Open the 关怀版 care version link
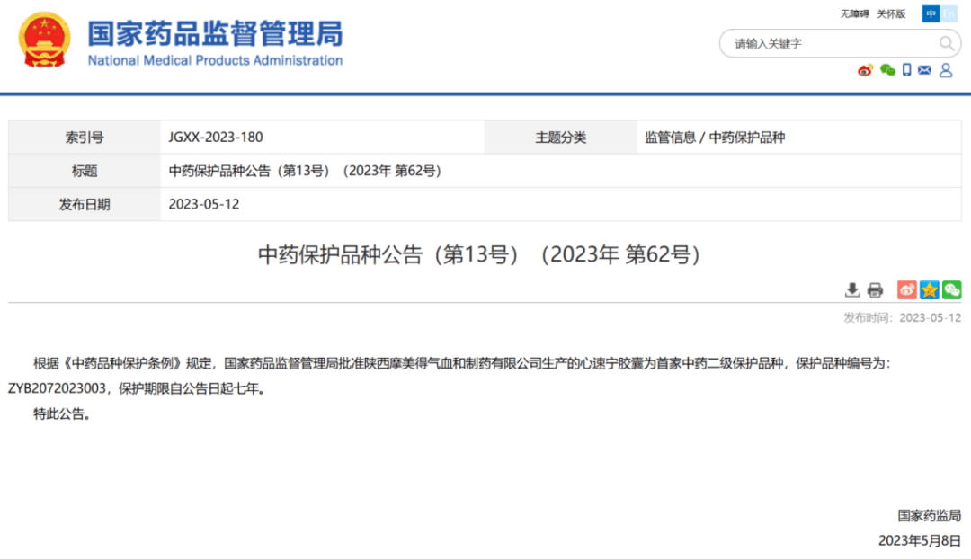The image size is (971, 560). (891, 13)
